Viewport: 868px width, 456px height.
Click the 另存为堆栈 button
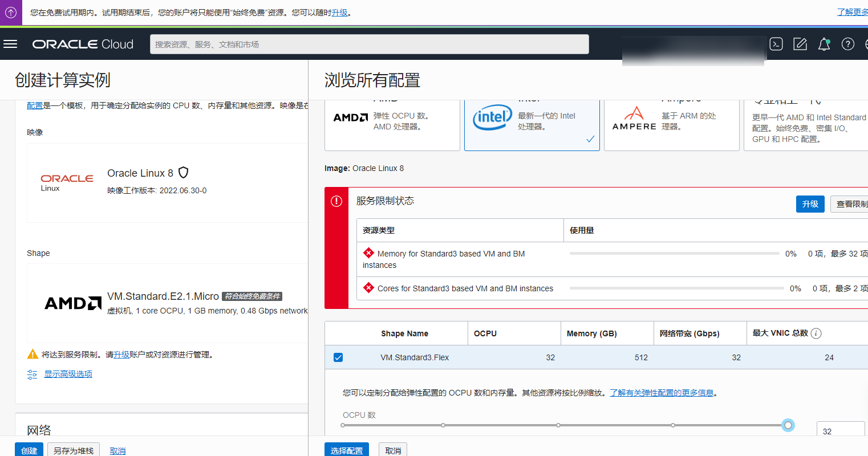[x=74, y=450]
